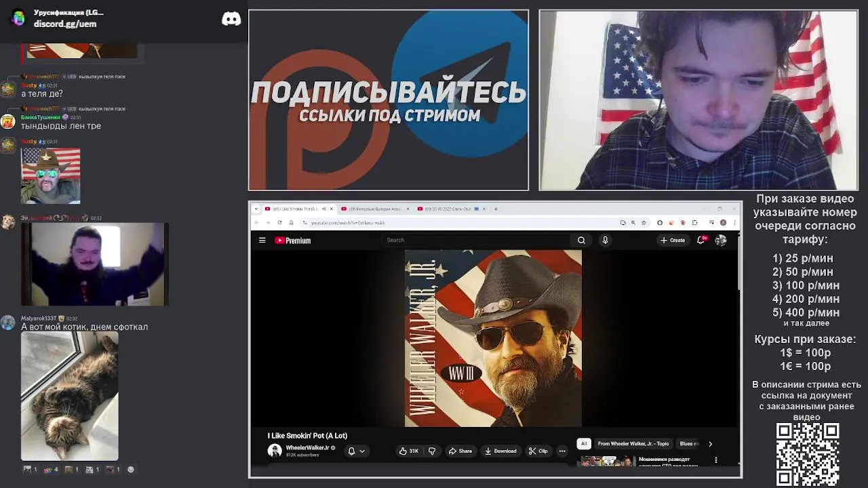The height and width of the screenshot is (488, 868).
Task: Open browser home page icon
Action: [x=291, y=222]
